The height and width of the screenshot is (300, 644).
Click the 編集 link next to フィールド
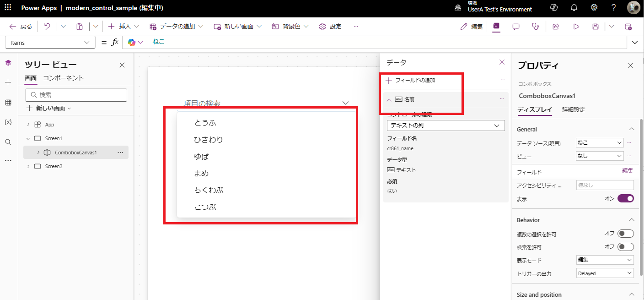coord(628,171)
